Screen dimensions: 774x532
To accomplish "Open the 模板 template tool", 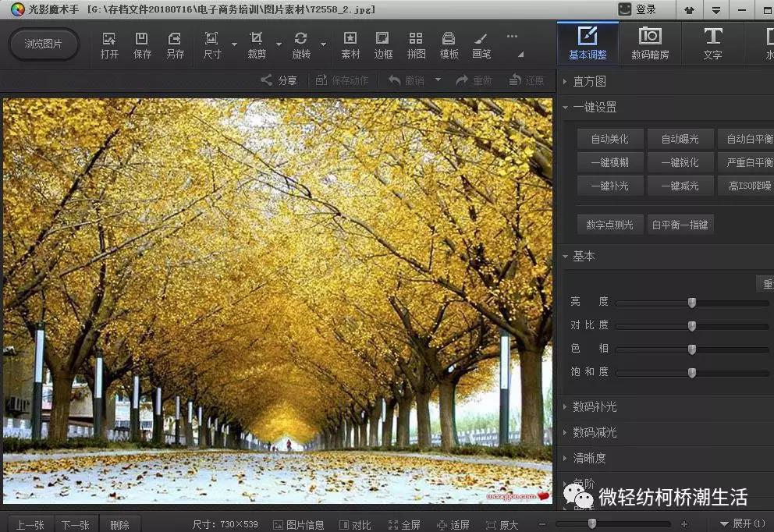I will 447,44.
